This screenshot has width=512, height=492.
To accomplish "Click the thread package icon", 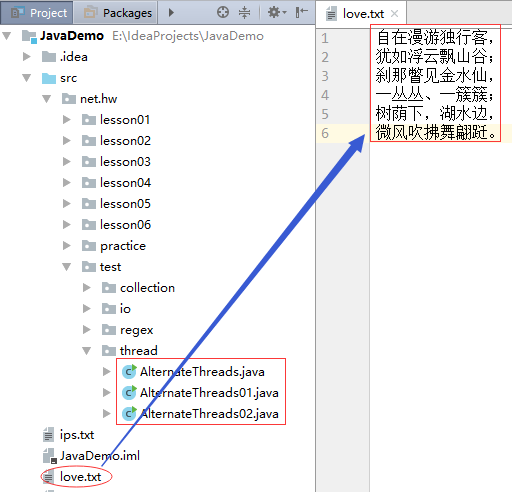I will tap(109, 351).
